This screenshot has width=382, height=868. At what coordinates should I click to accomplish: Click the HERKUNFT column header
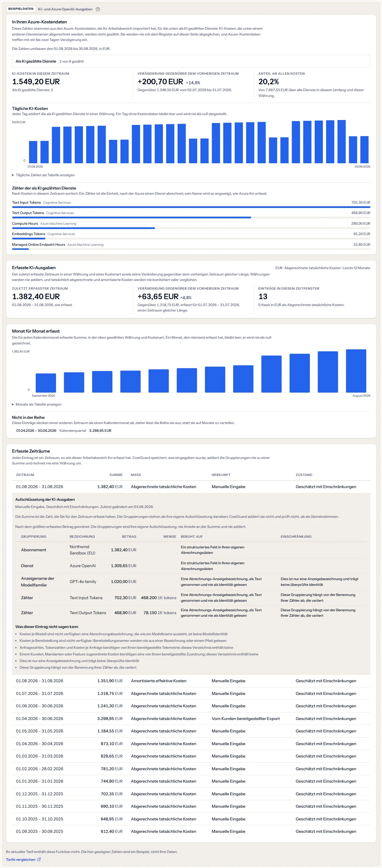pos(221,475)
